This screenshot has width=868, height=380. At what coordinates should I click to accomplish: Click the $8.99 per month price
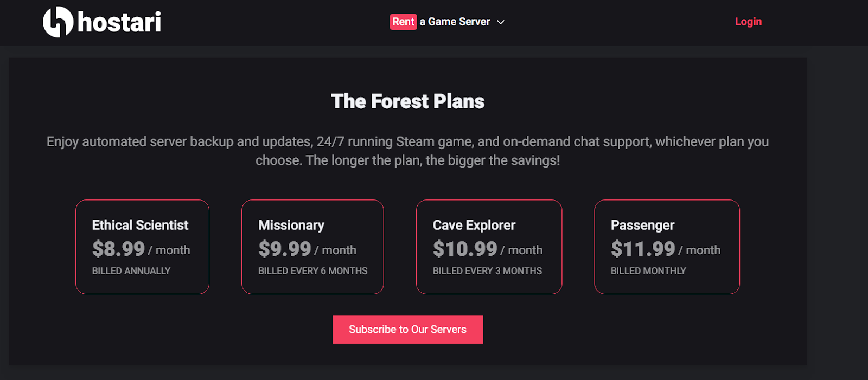point(141,249)
